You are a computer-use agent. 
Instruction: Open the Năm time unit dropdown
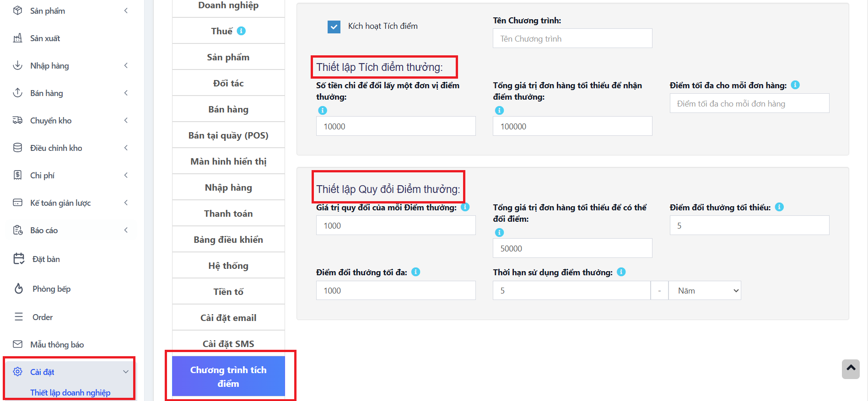(x=705, y=290)
